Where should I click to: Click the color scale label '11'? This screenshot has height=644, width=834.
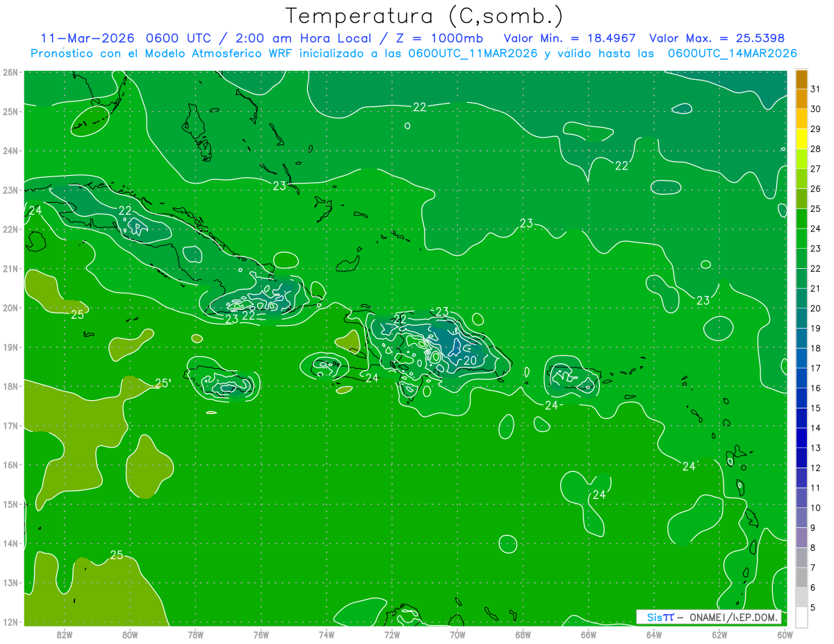[815, 488]
